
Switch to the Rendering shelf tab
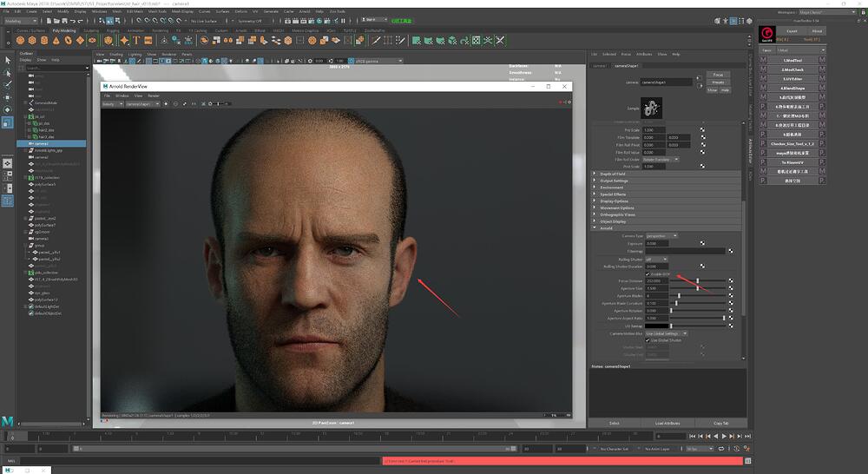click(160, 30)
